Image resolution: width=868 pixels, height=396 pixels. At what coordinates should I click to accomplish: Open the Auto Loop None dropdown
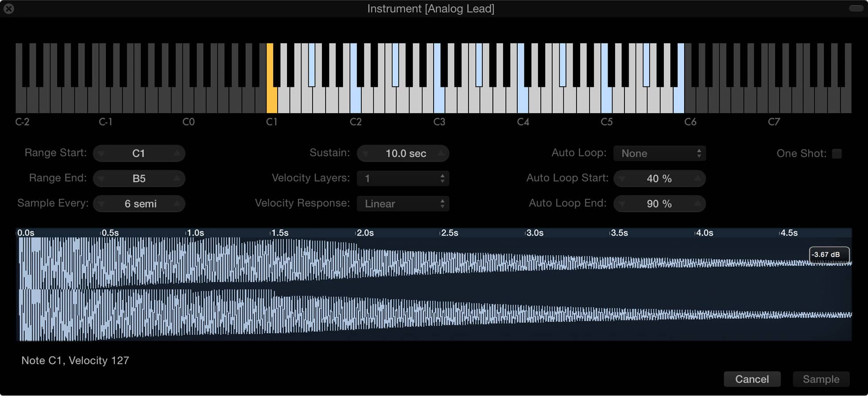click(659, 153)
